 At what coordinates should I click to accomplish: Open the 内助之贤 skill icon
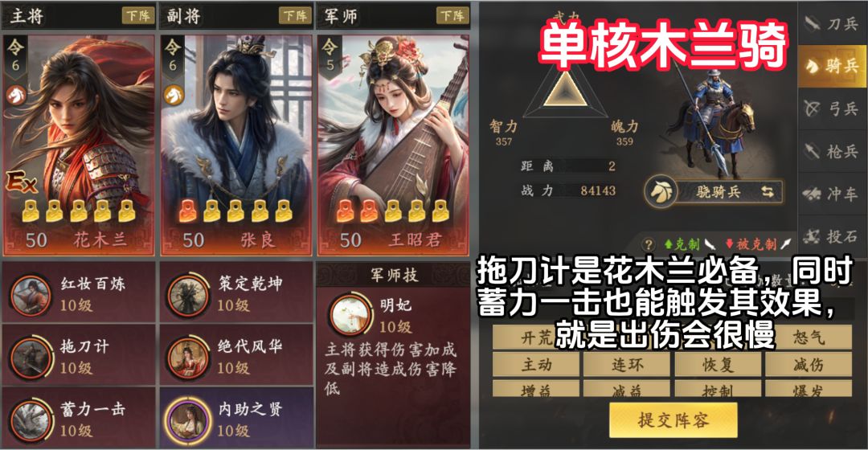pyautogui.click(x=188, y=420)
